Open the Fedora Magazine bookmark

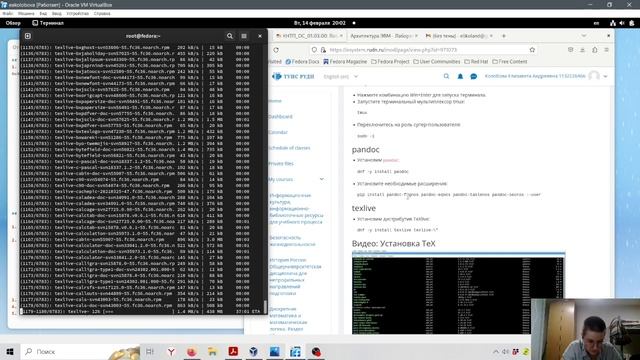click(x=345, y=62)
